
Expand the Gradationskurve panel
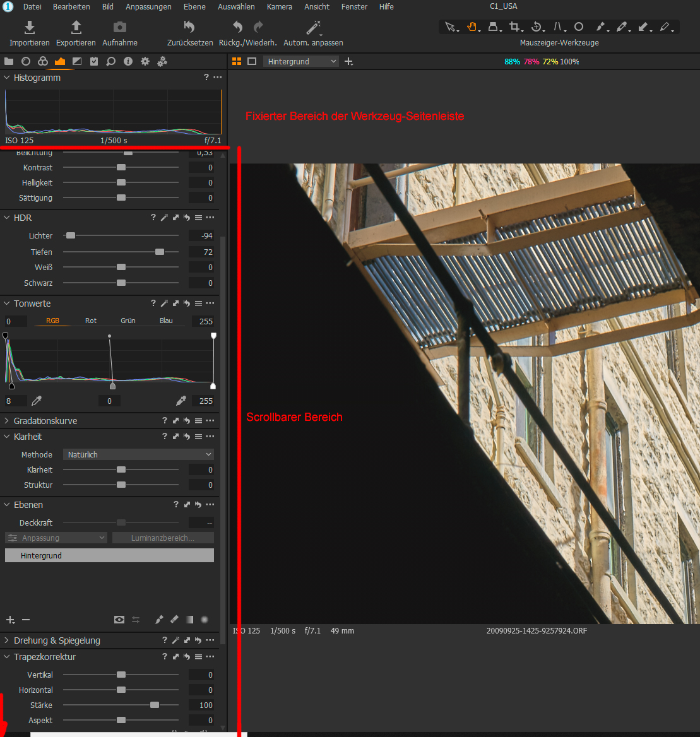pos(6,421)
